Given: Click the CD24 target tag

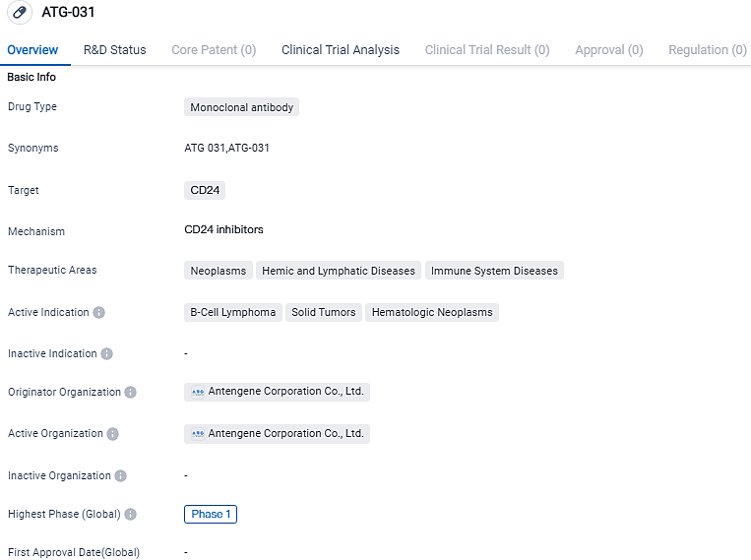Looking at the screenshot, I should pos(205,191).
